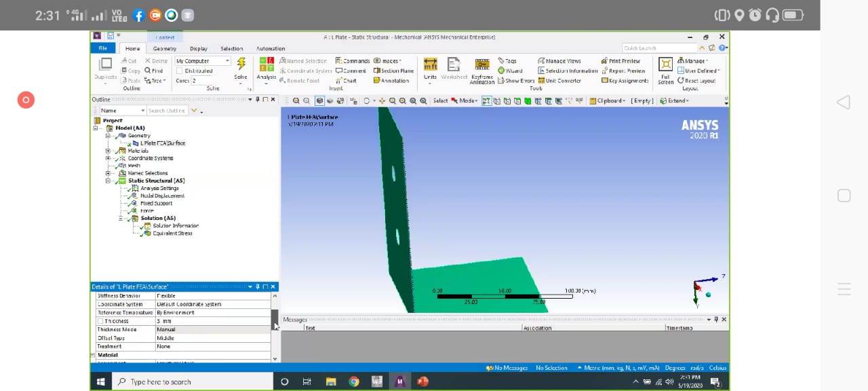Collapse the Solution (A6) node
This screenshot has width=868, height=391.
[x=121, y=218]
